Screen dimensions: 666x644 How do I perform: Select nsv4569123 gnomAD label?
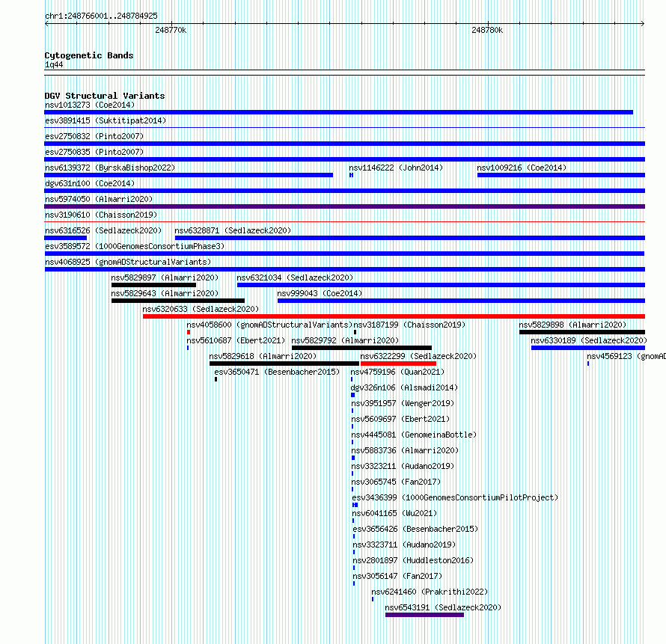(x=626, y=356)
